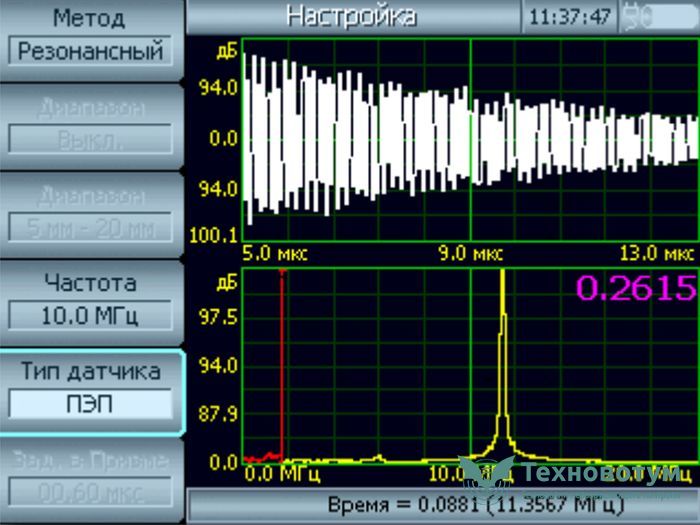The height and width of the screenshot is (525, 700).
Task: Open the Резонансный method value field
Action: click(90, 51)
